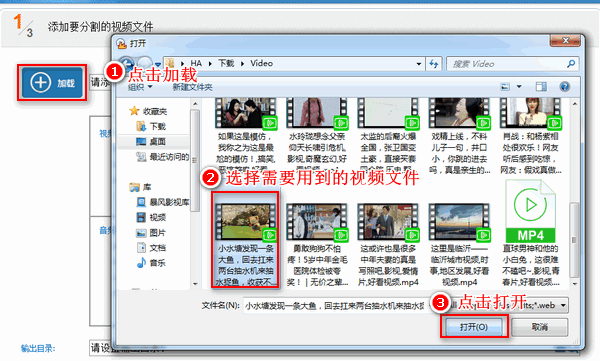The image size is (600, 361).
Task: Toggle the preview pane icon
Action: [541, 87]
